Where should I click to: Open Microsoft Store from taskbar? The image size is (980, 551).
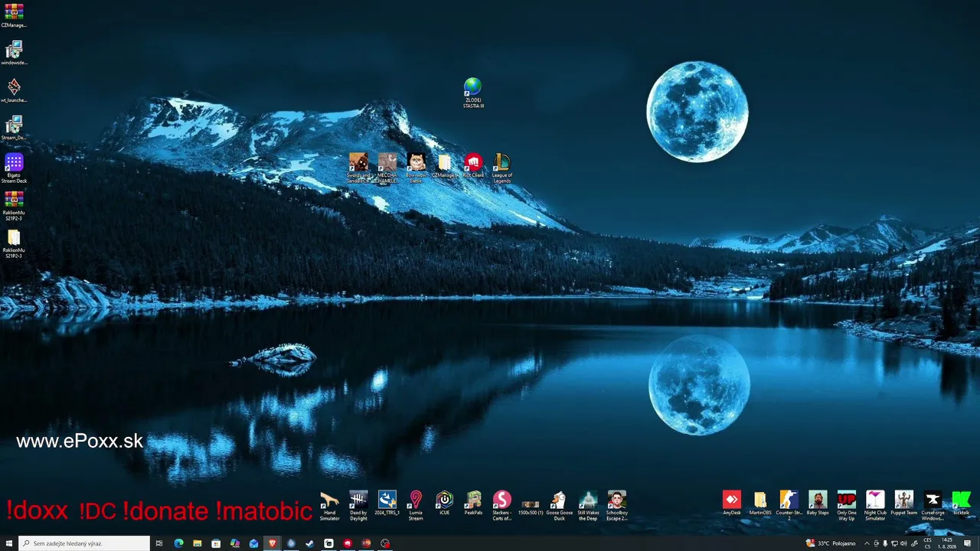click(x=216, y=543)
